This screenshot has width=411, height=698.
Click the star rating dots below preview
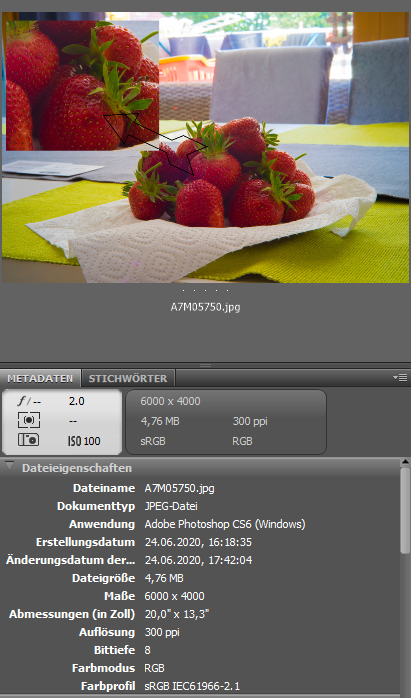[x=205, y=291]
